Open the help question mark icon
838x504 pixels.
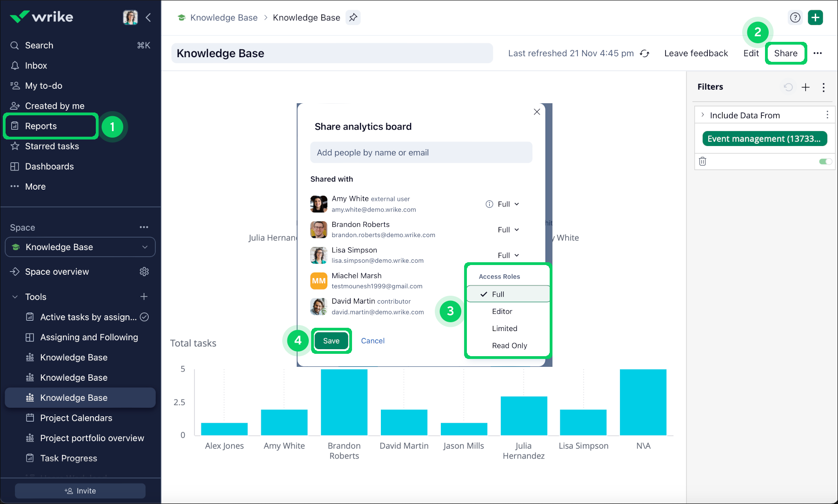795,18
